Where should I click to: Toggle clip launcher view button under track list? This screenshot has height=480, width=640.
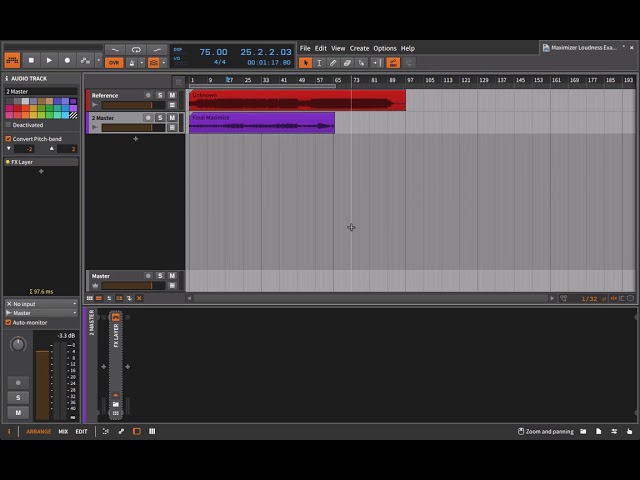89,298
